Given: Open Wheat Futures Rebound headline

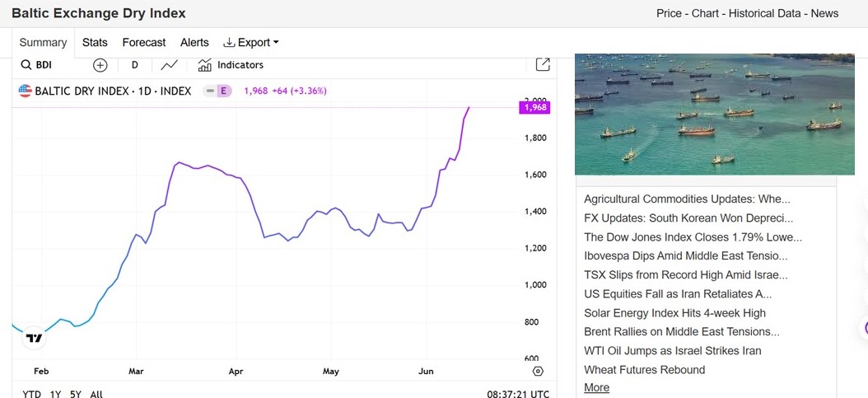Looking at the screenshot, I should click(x=644, y=370).
